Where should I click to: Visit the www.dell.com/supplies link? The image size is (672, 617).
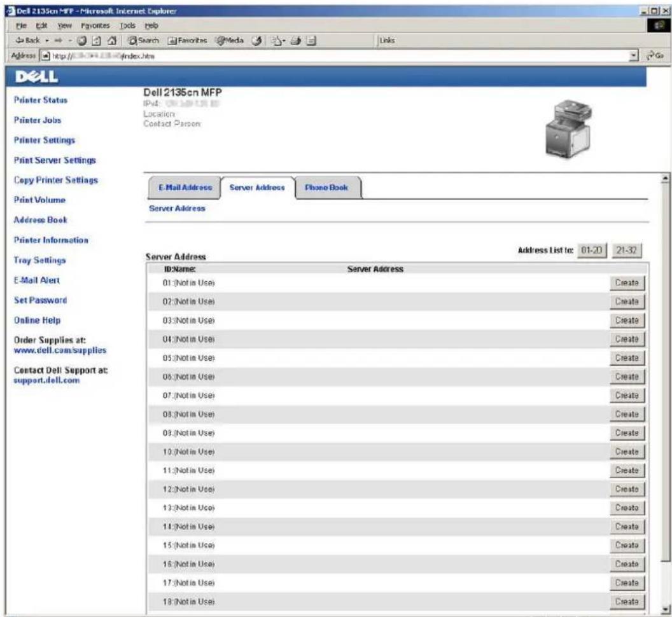coord(60,350)
